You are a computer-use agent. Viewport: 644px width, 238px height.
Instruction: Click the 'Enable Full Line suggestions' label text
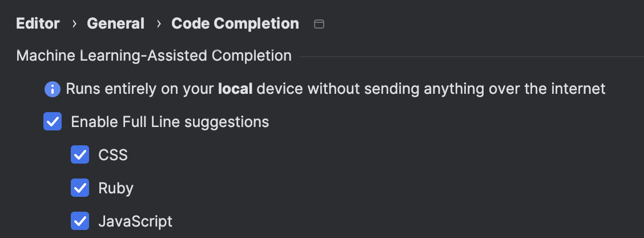170,122
